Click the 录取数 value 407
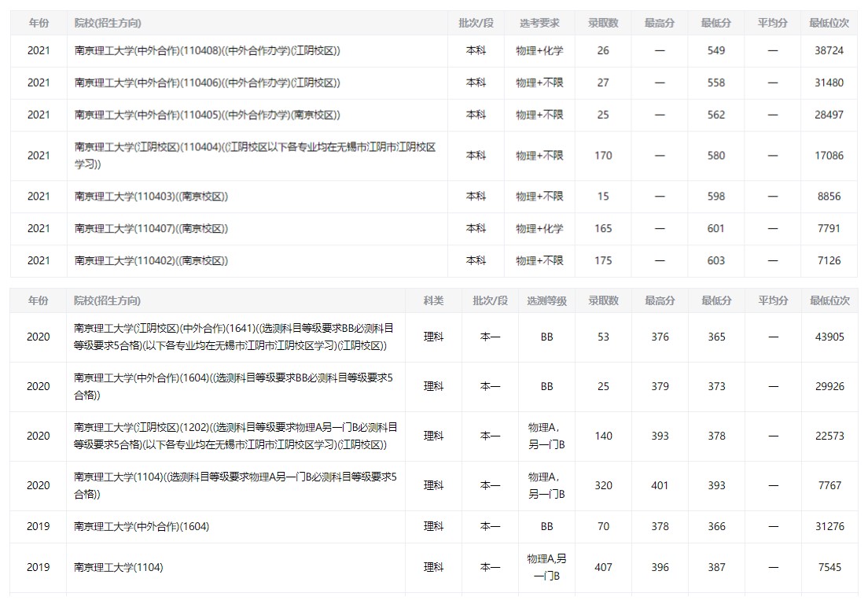This screenshot has height=604, width=868. coord(603,568)
